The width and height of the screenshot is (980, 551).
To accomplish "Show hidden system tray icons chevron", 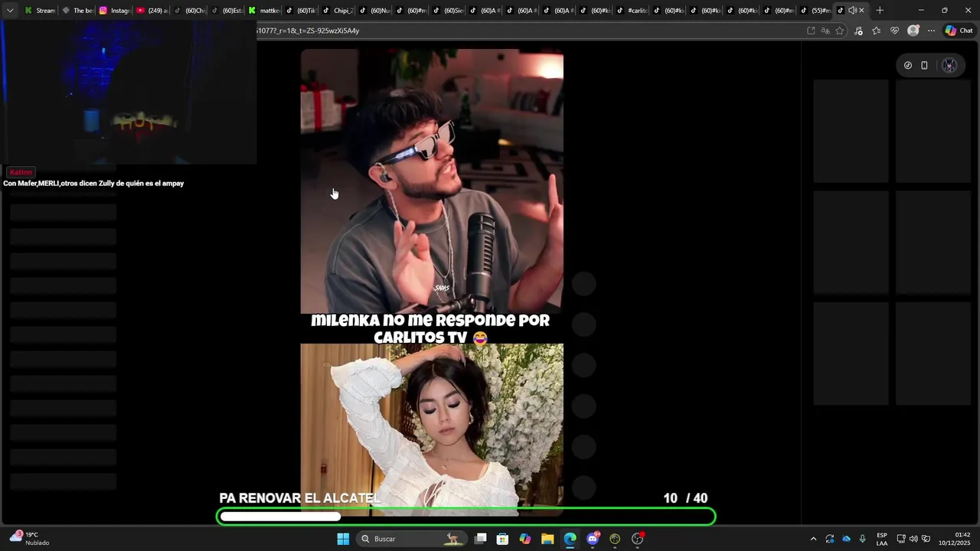I will tap(813, 539).
